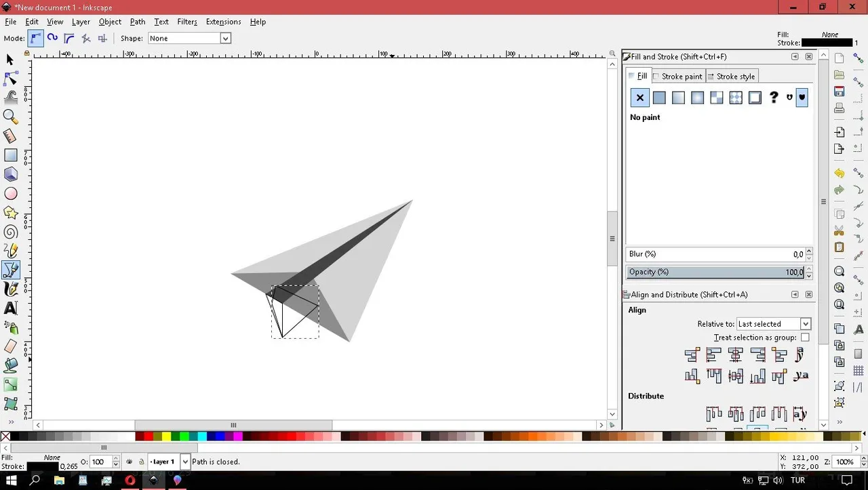Align right edges icon in Align panel
This screenshot has height=490, width=868.
(x=757, y=354)
